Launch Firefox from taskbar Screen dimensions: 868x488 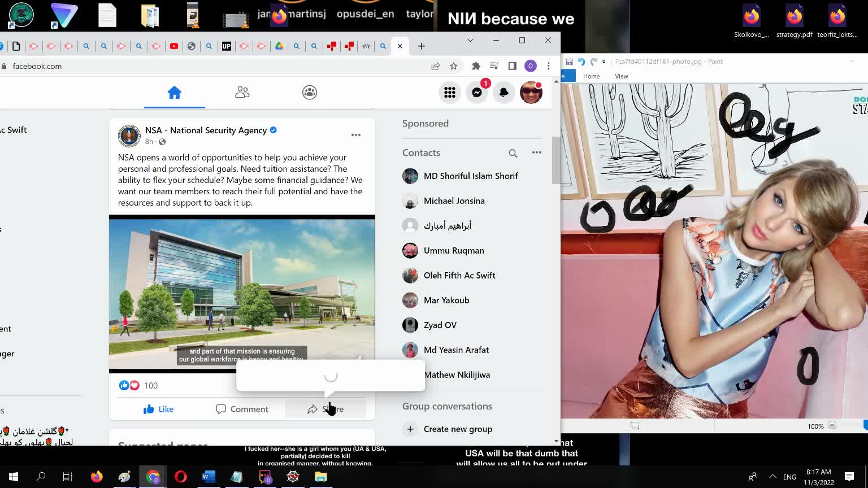pos(97,477)
